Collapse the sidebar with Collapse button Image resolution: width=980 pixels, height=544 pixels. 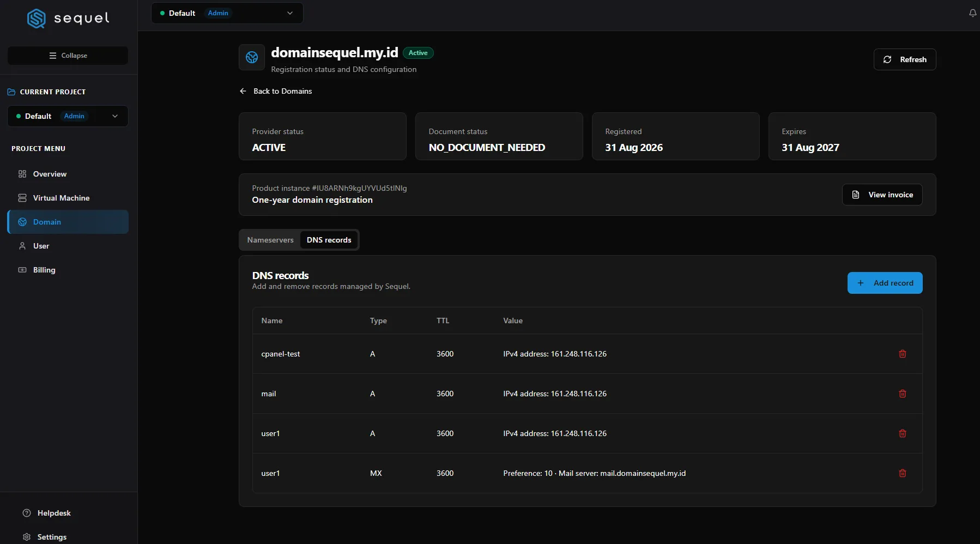coord(68,56)
